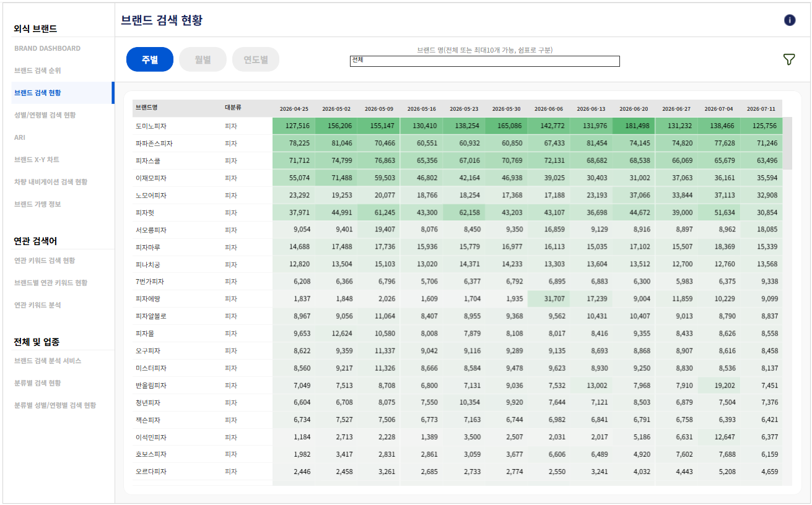Open 브랜드 X-Y 차트 menu item
This screenshot has width=812, height=505.
click(x=37, y=160)
